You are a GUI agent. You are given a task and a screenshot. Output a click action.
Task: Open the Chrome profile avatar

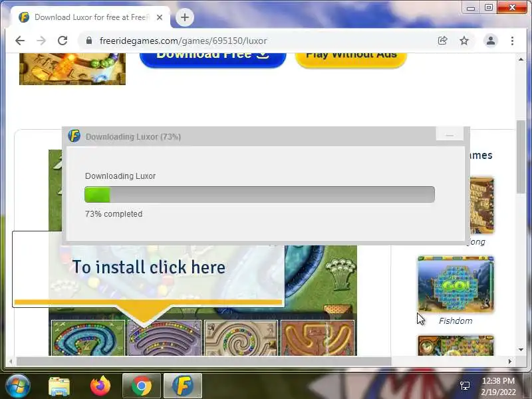[491, 41]
